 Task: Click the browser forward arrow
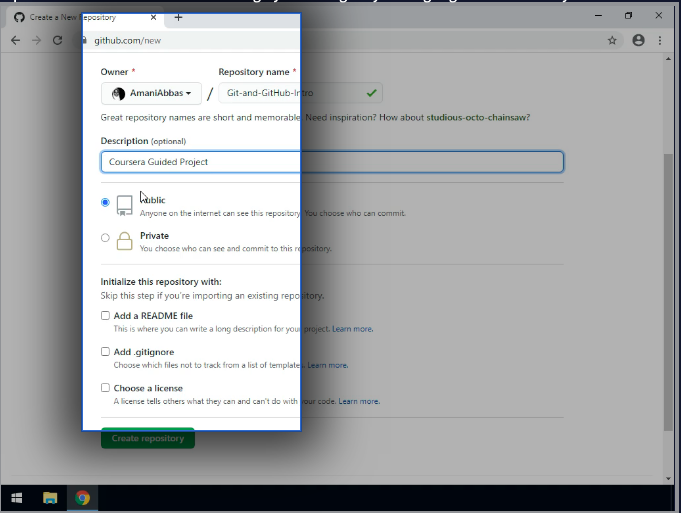tap(36, 40)
